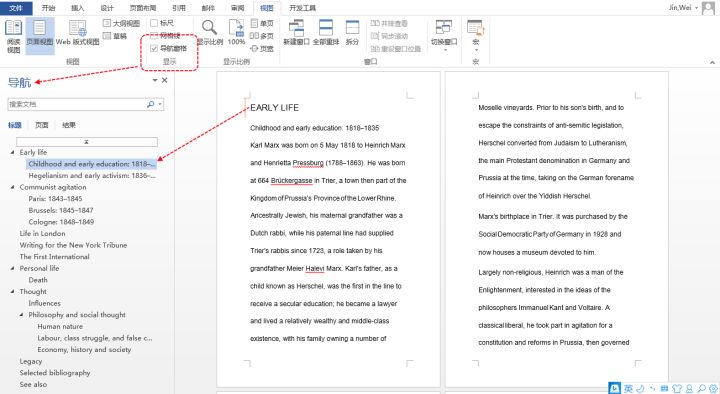Switch to the 插入 (Insert) tab
The height and width of the screenshot is (394, 720).
coord(78,8)
